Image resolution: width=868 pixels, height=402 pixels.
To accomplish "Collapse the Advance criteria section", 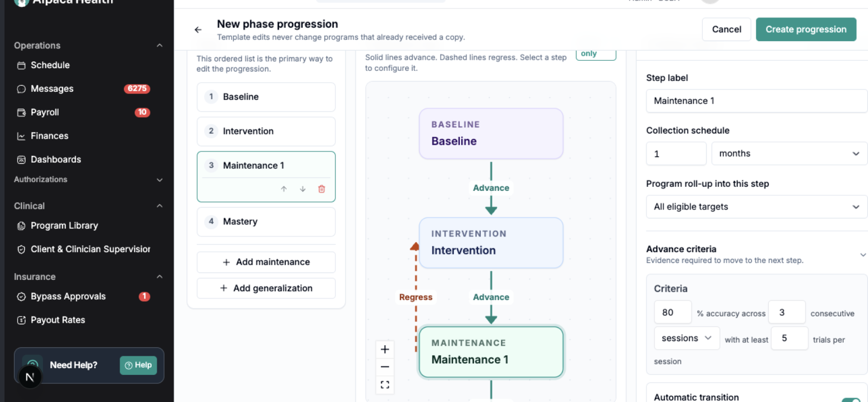I will pyautogui.click(x=863, y=254).
